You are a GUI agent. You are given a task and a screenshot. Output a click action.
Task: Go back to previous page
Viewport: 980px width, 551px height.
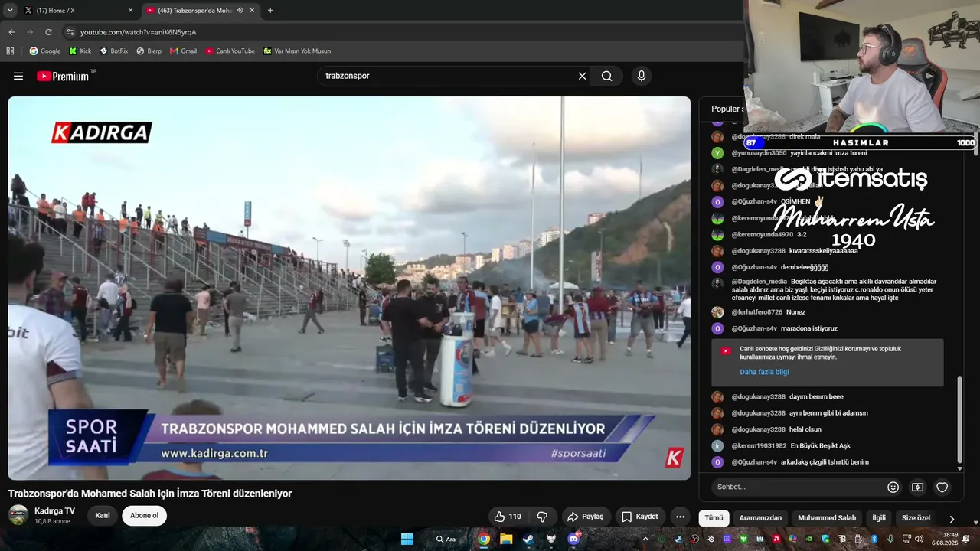11,32
